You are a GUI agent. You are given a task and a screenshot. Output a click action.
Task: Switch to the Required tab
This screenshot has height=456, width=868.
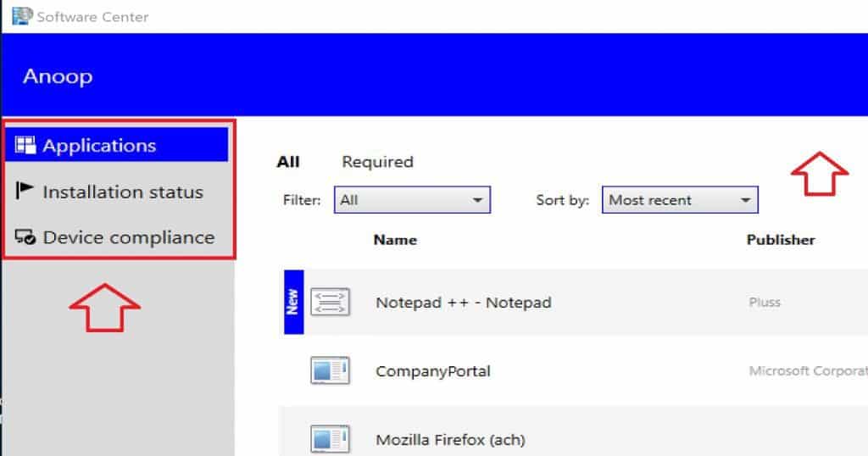point(377,162)
